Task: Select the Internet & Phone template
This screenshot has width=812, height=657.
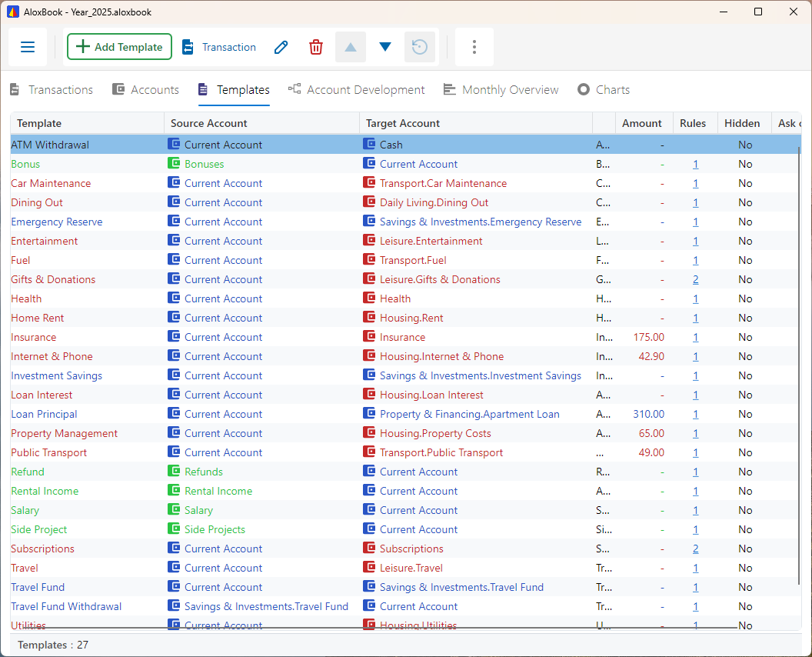Action: (52, 356)
